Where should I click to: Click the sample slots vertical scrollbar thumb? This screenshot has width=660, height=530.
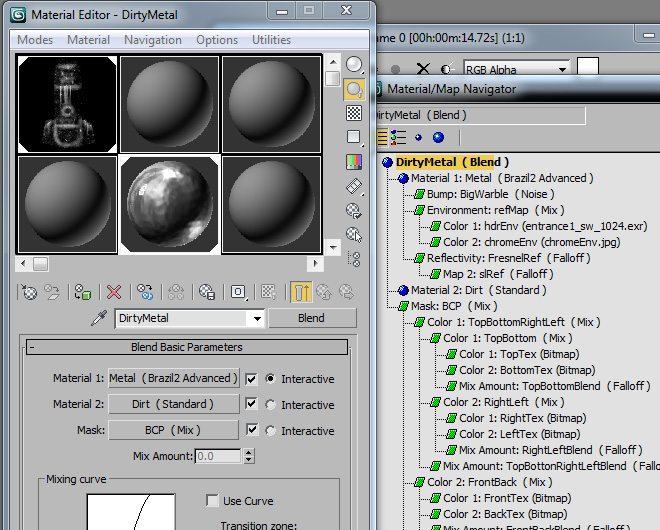tap(333, 79)
